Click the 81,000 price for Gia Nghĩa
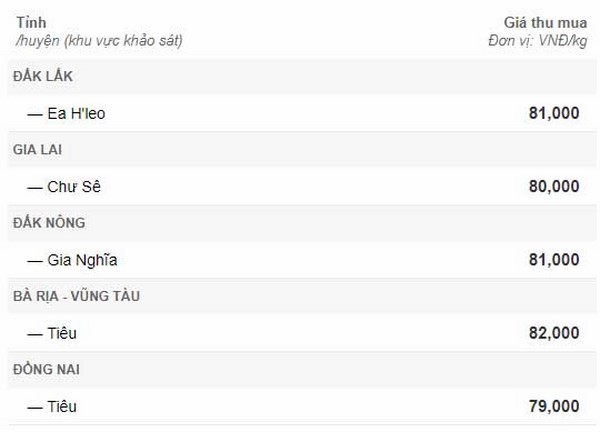The height and width of the screenshot is (432, 600). coord(554,260)
